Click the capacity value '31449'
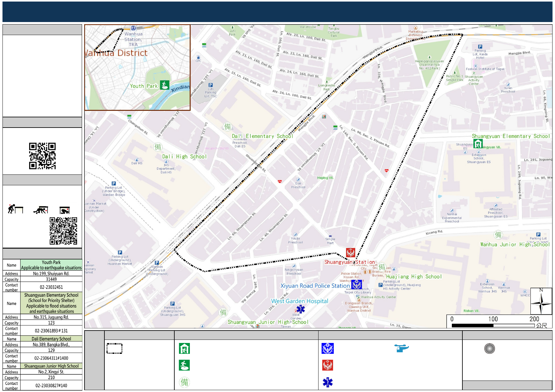Viewport: 555px width, 392px height. [x=51, y=279]
